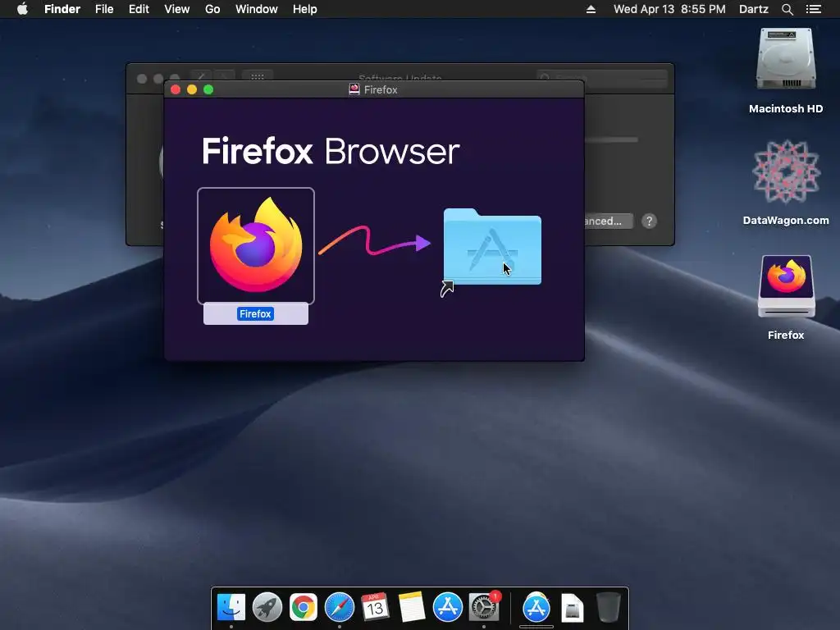The image size is (840, 630).
Task: Open the View menu
Action: click(x=177, y=9)
